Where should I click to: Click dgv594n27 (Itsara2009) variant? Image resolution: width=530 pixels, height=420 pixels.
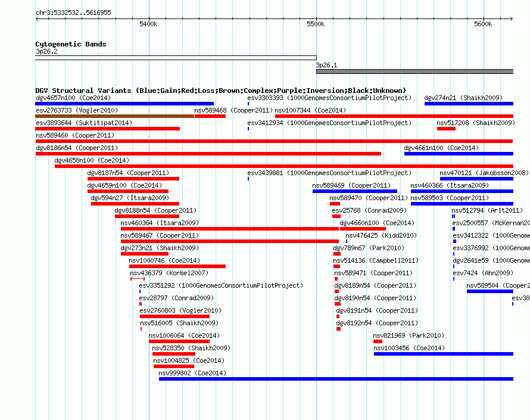(x=135, y=204)
